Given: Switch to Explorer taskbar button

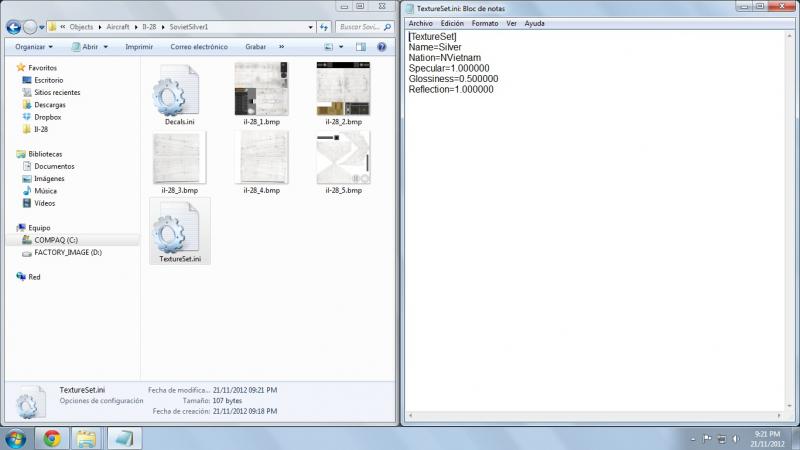Looking at the screenshot, I should coord(87,438).
